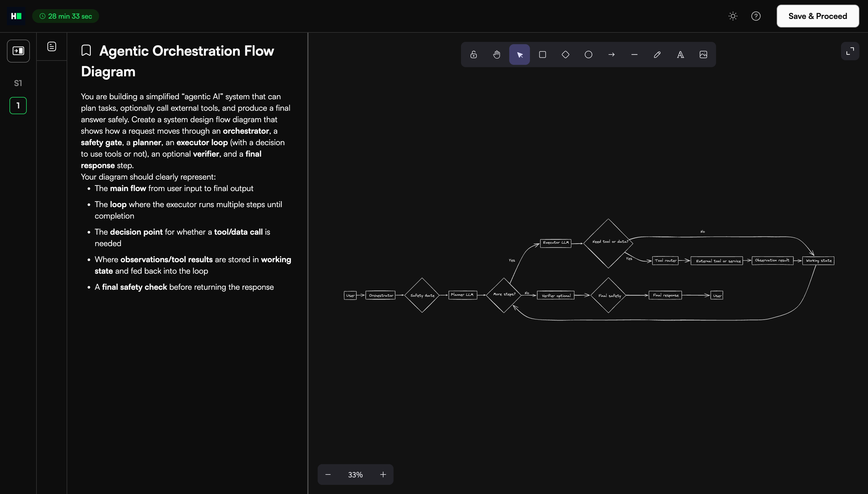Viewport: 868px width, 494px height.
Task: Click Save & Proceed button
Action: click(817, 16)
